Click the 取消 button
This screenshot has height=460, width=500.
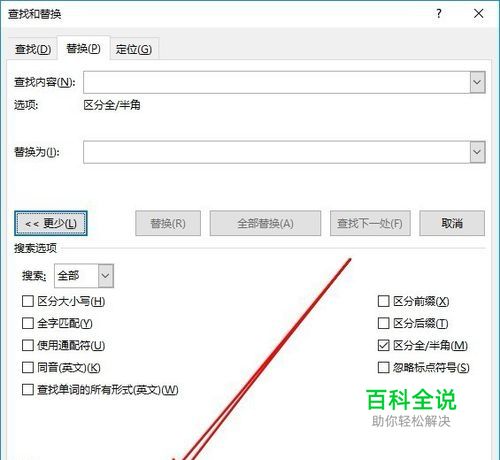452,223
